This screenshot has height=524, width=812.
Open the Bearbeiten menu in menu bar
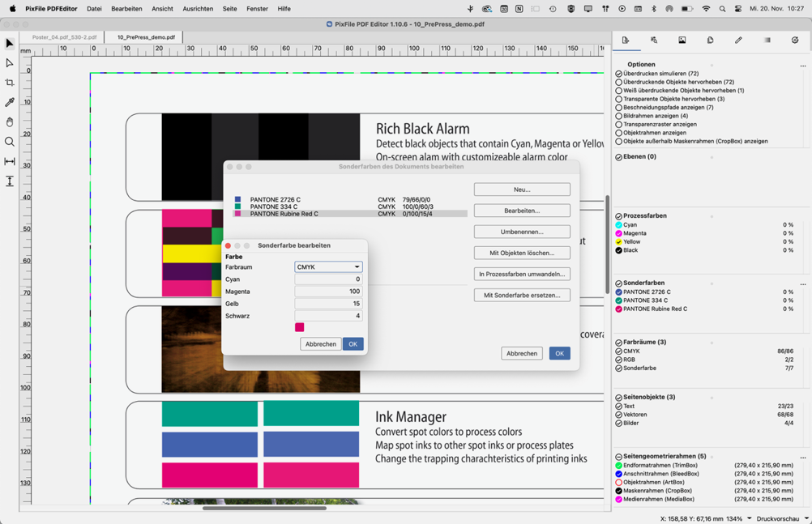pos(126,9)
